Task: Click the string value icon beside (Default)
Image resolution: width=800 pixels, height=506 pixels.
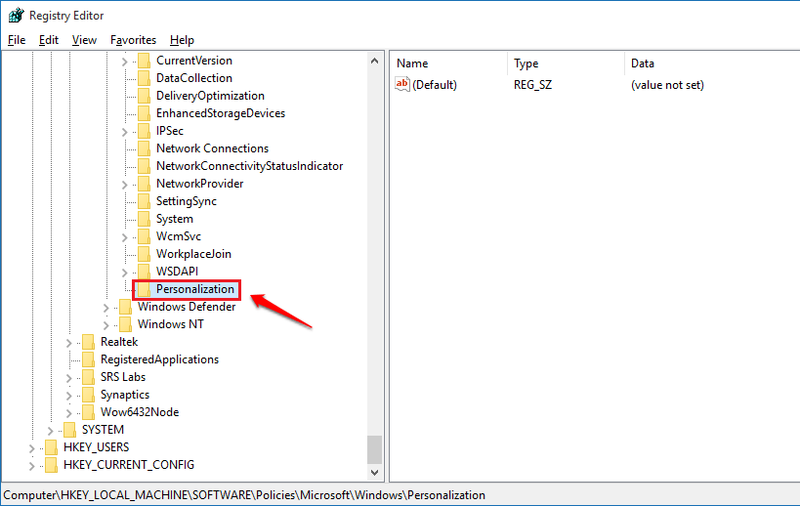Action: pyautogui.click(x=402, y=85)
